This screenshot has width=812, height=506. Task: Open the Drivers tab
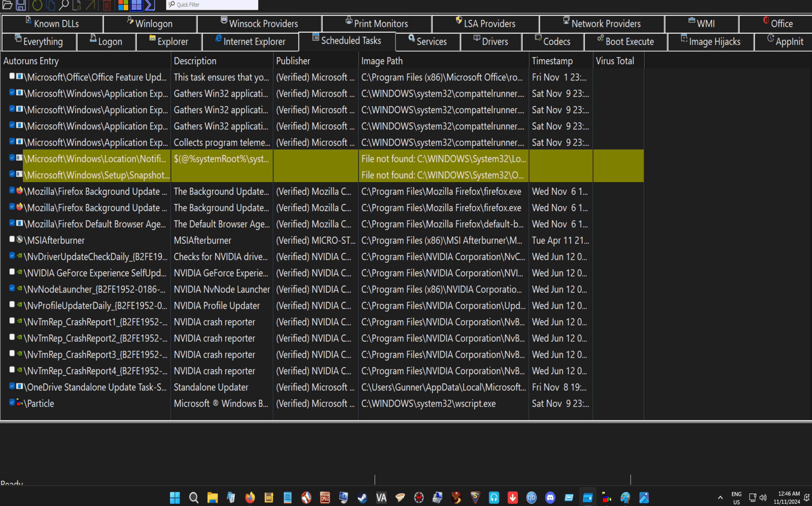coord(491,41)
